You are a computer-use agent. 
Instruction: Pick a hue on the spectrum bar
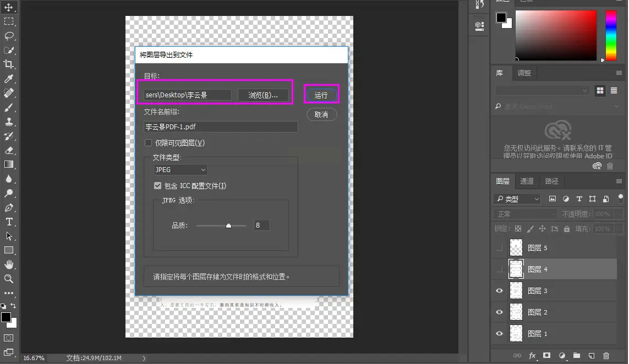tap(611, 35)
